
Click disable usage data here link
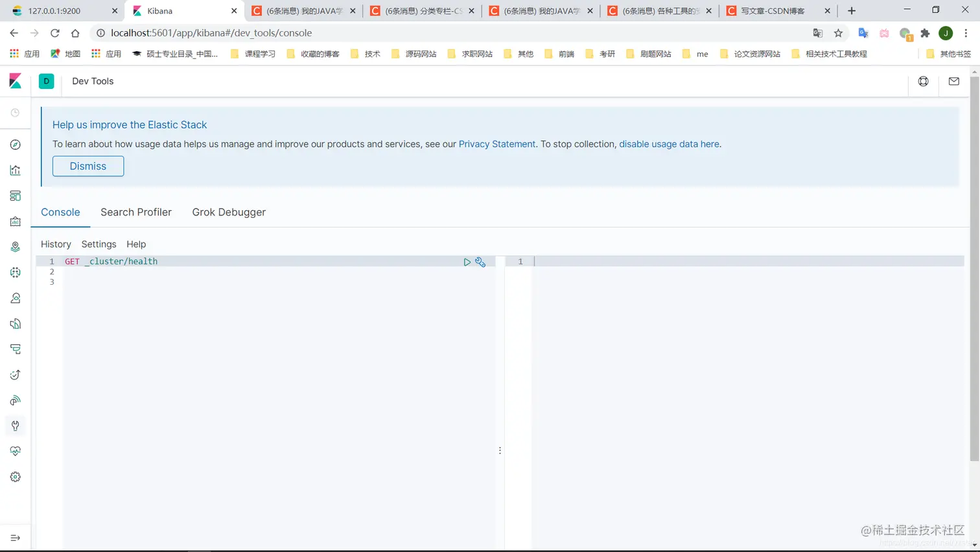(x=669, y=144)
